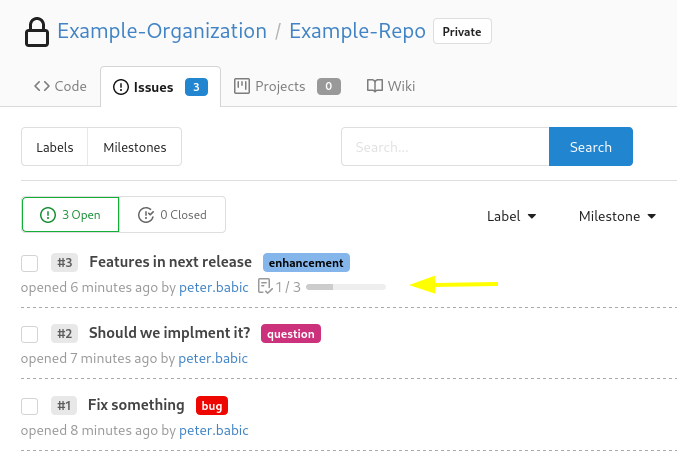The width and height of the screenshot is (677, 466).
Task: Click the blue Search button
Action: (591, 146)
